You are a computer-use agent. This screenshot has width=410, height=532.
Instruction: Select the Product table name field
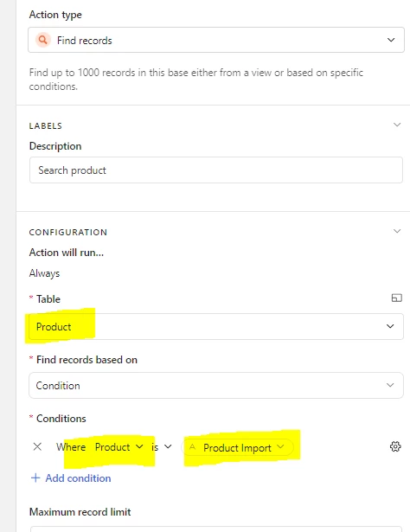point(216,326)
